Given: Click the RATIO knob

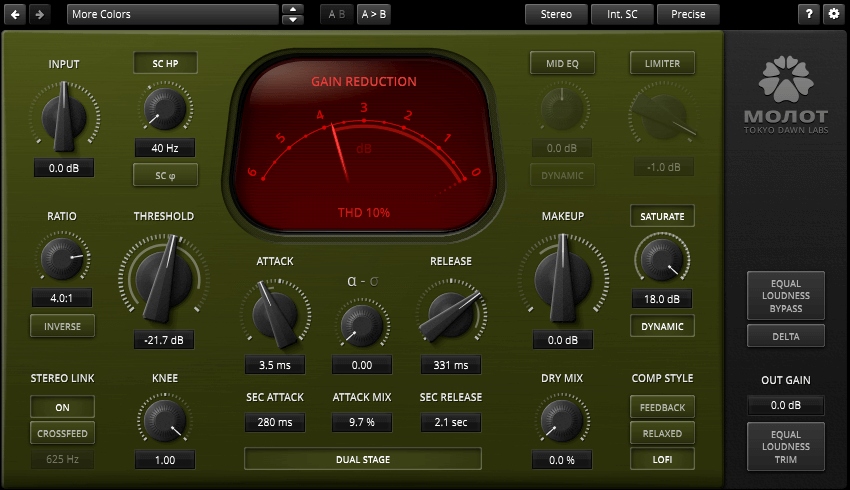Looking at the screenshot, I should 62,259.
